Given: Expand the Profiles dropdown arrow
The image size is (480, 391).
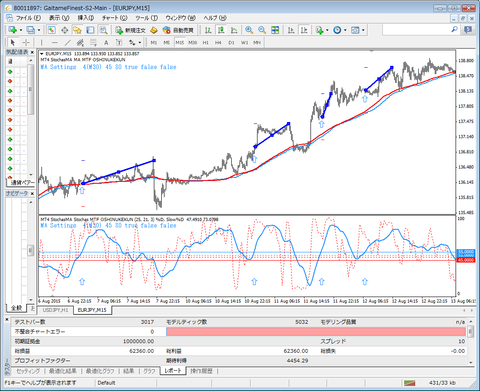Looking at the screenshot, I should pyautogui.click(x=39, y=30).
